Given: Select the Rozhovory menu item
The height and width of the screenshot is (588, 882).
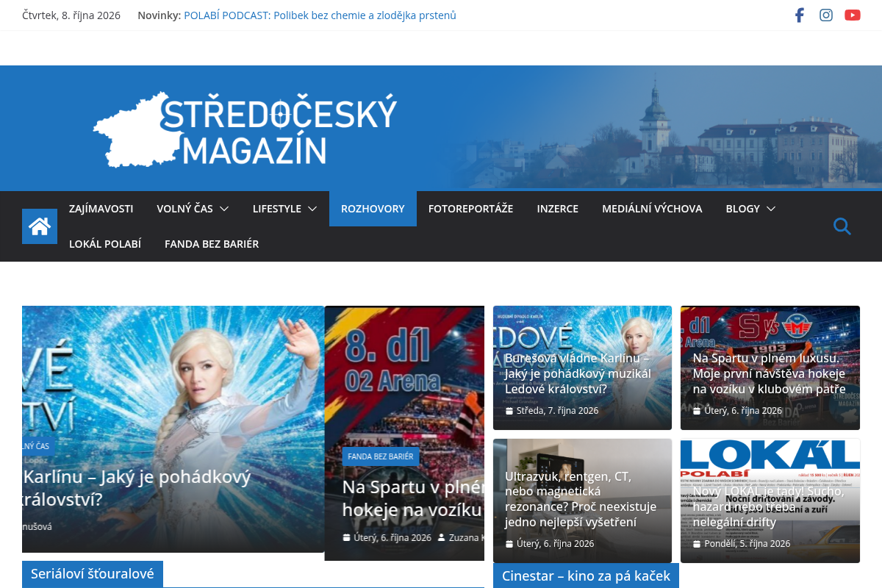Looking at the screenshot, I should [x=373, y=209].
